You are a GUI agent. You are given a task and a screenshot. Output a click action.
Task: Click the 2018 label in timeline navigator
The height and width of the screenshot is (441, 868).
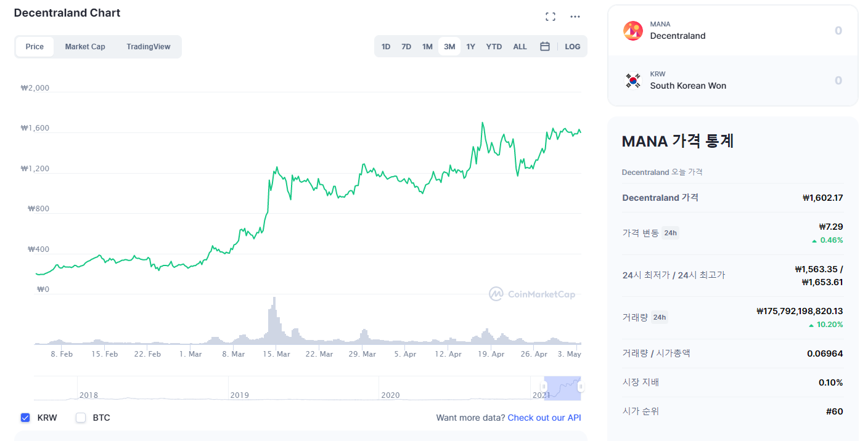pyautogui.click(x=89, y=395)
